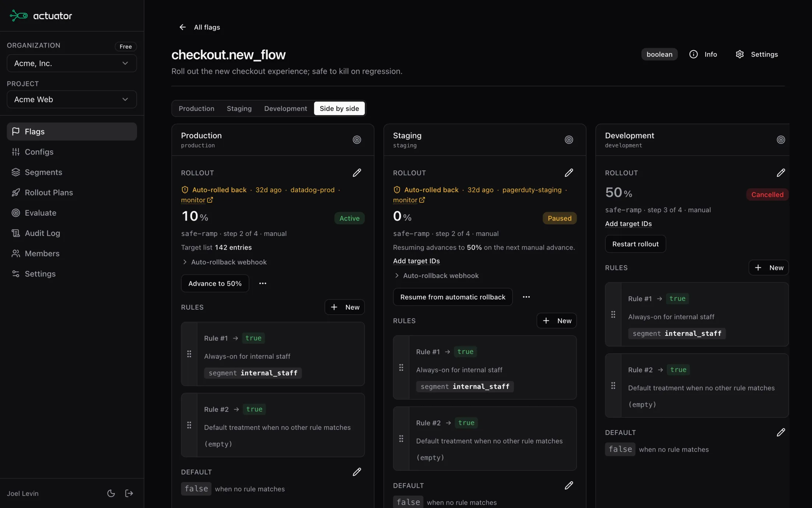This screenshot has width=812, height=508.
Task: Click Target list 142 entries text
Action: [216, 247]
